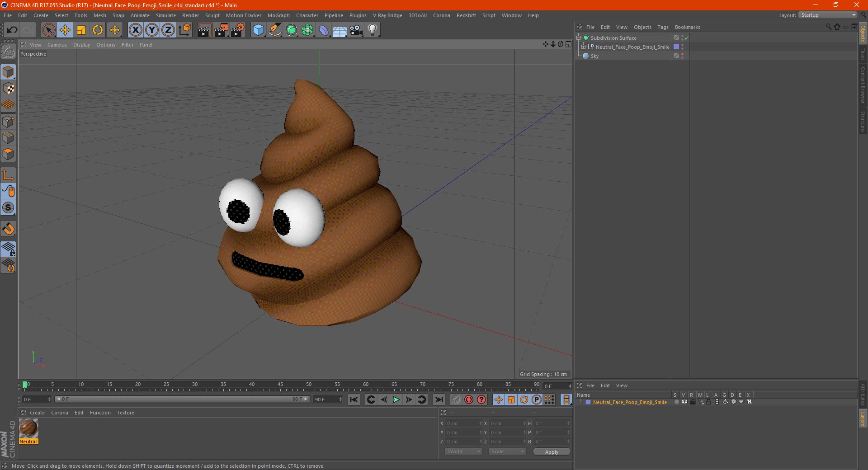Go to start of animation
The width and height of the screenshot is (868, 470).
pos(354,399)
